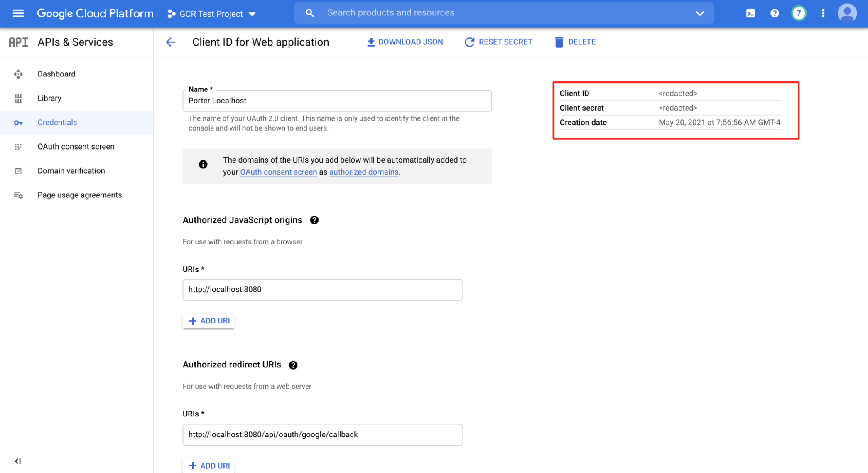This screenshot has height=473, width=868.
Task: Focus the Search products and resources field
Action: [x=505, y=13]
